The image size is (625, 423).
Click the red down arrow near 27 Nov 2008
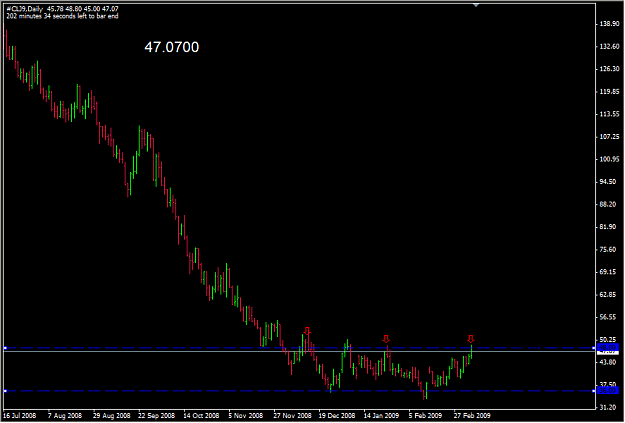307,331
